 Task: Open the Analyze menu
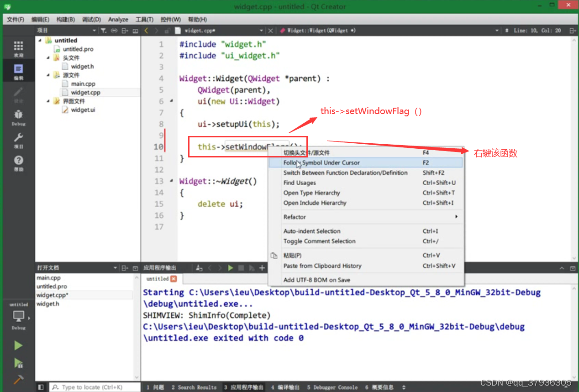pyautogui.click(x=118, y=20)
